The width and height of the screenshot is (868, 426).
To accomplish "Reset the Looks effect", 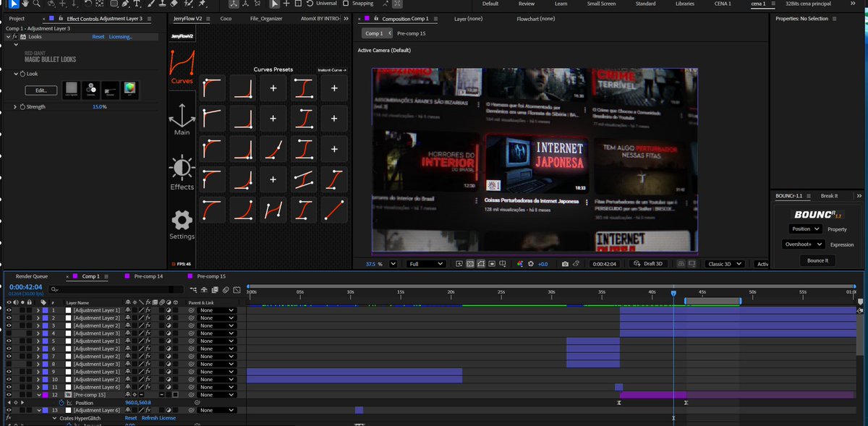I will [x=98, y=36].
